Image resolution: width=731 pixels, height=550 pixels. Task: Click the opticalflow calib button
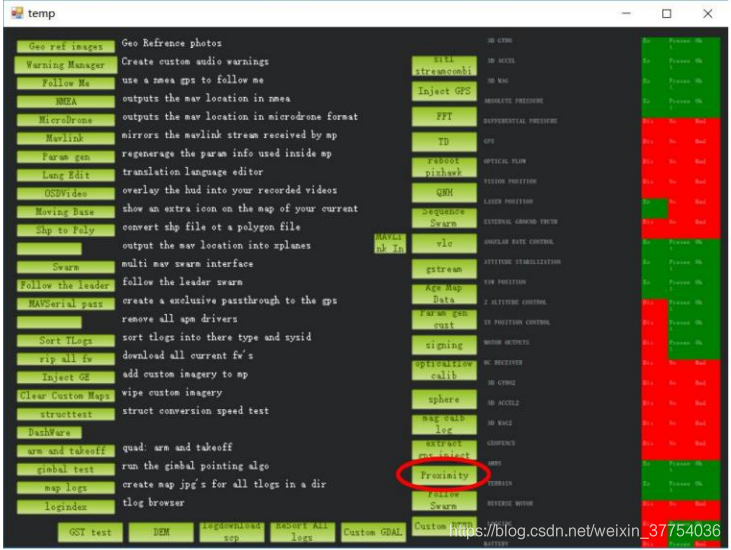pyautogui.click(x=444, y=370)
